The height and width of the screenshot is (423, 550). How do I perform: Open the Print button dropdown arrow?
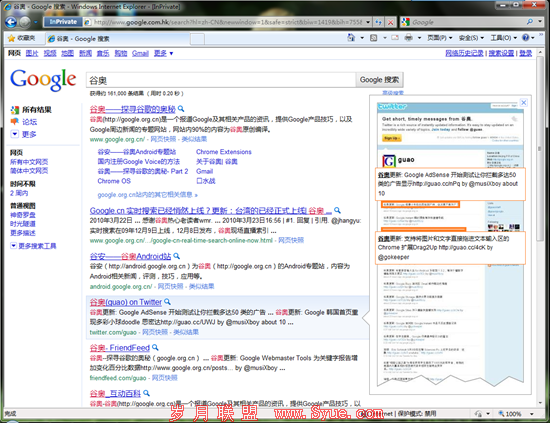pos(419,38)
